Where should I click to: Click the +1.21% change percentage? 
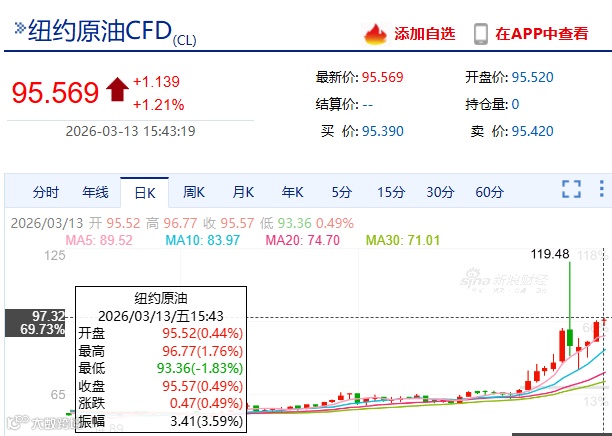point(158,105)
